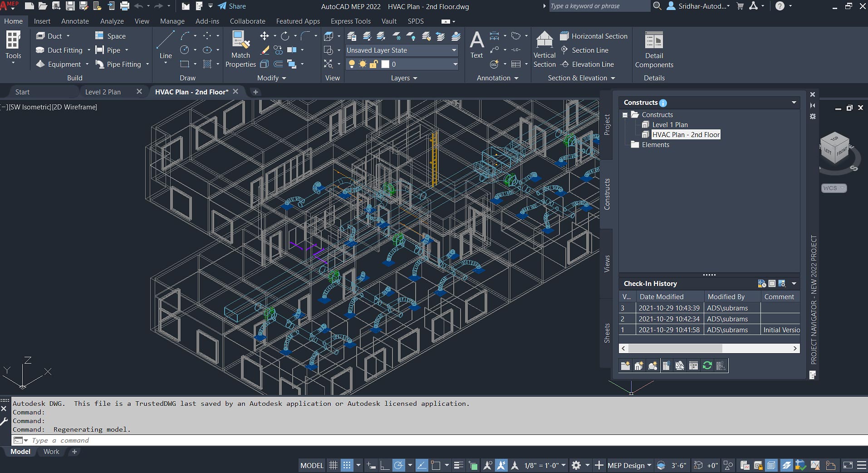The height and width of the screenshot is (473, 868).
Task: Open the Annotate ribbon tab
Action: (75, 21)
